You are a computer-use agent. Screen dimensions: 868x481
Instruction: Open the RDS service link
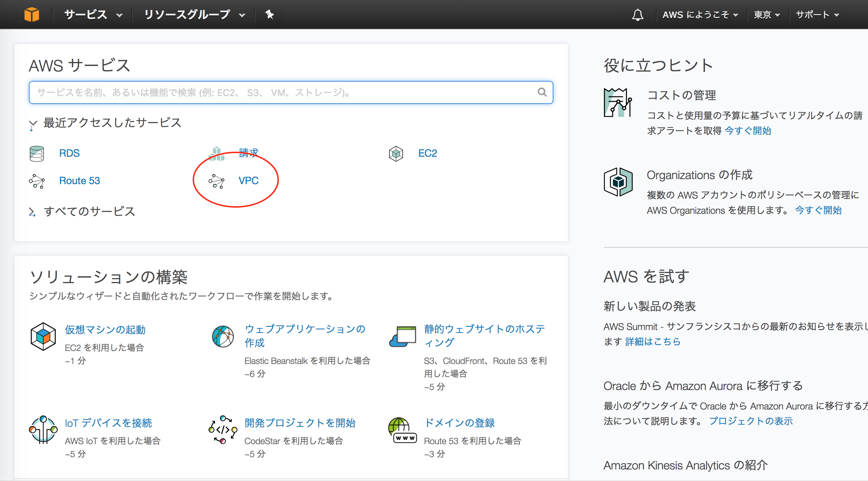(69, 153)
